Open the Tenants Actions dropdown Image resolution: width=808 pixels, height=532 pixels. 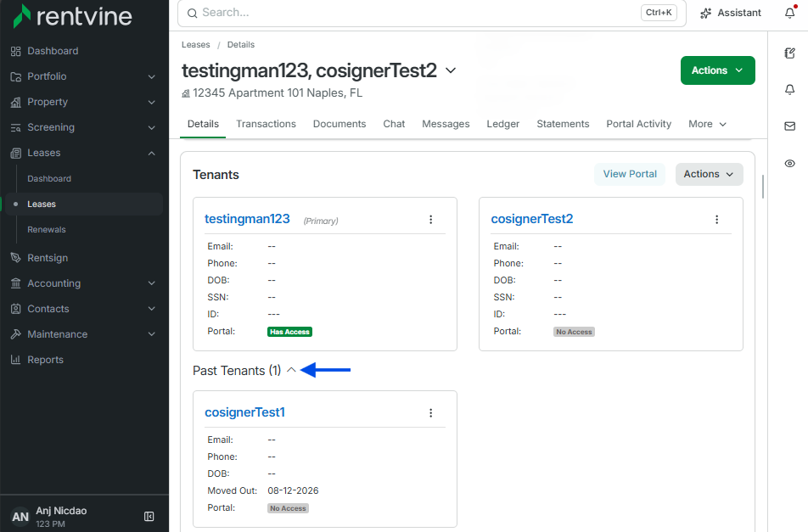click(x=709, y=174)
